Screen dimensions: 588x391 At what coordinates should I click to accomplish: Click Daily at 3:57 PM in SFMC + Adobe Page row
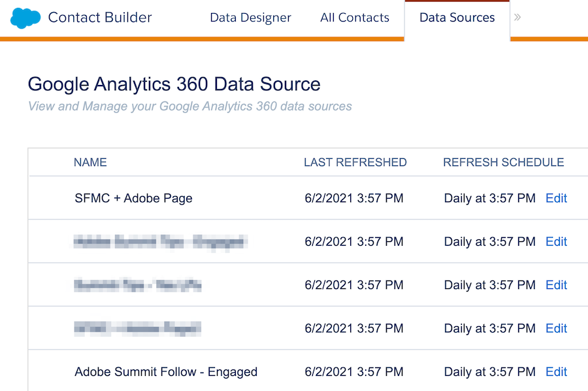point(490,198)
